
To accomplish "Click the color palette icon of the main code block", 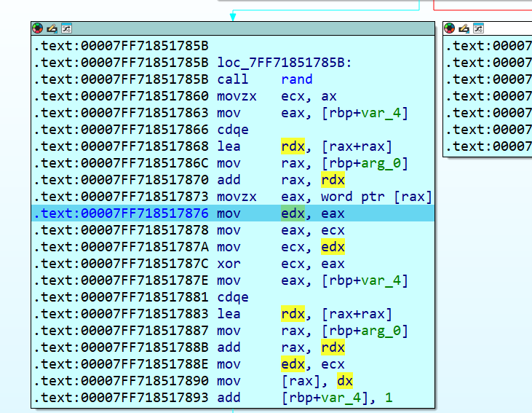I will point(38,28).
